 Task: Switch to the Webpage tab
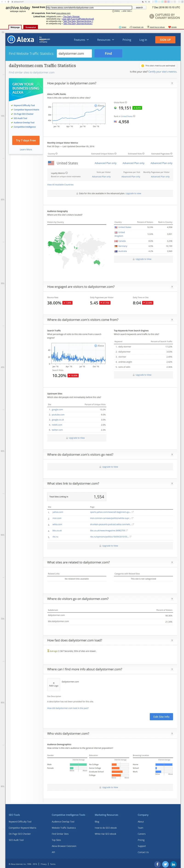tap(15, 27)
